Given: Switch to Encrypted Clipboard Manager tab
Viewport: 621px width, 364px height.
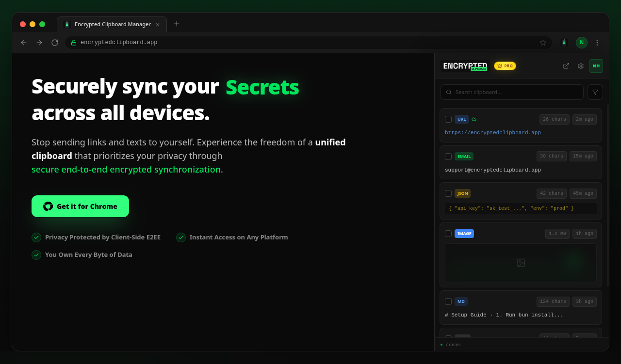Looking at the screenshot, I should coord(112,24).
